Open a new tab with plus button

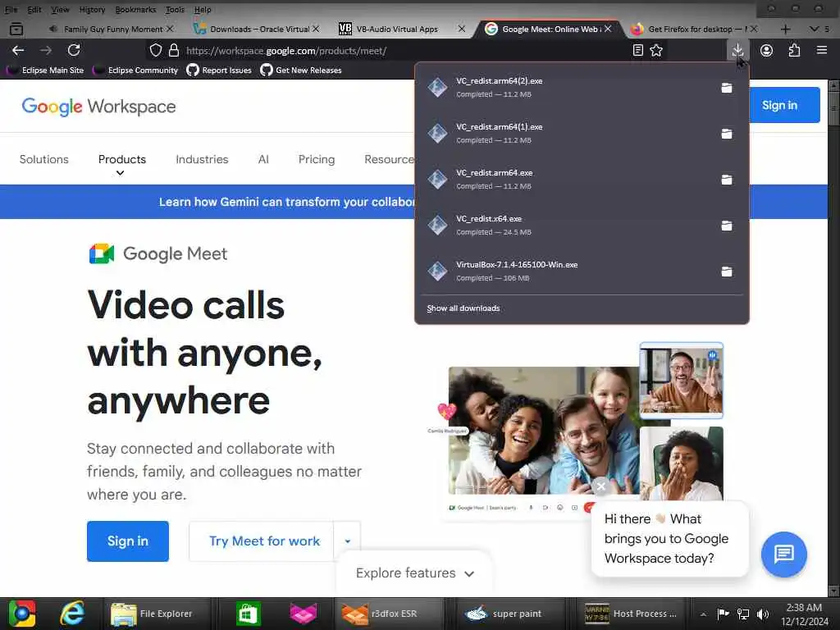pos(785,29)
